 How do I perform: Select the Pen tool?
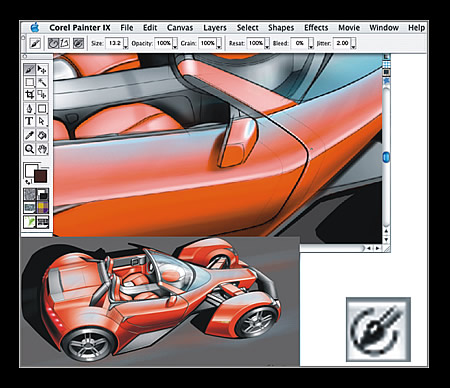(x=29, y=109)
